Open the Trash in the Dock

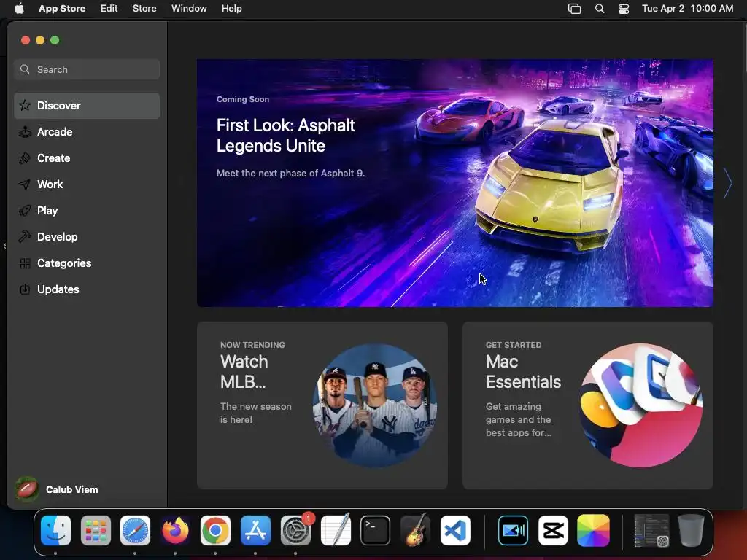pyautogui.click(x=691, y=531)
